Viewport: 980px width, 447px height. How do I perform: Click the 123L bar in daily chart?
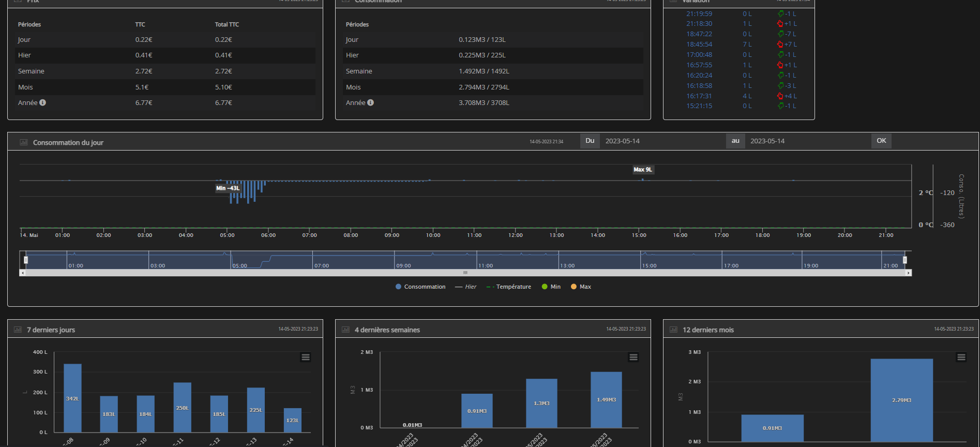293,420
